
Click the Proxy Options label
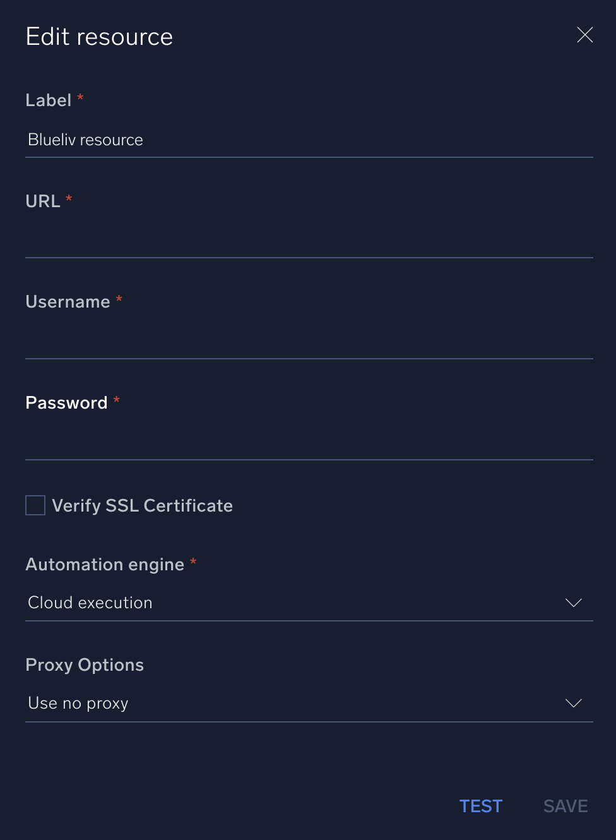point(84,665)
